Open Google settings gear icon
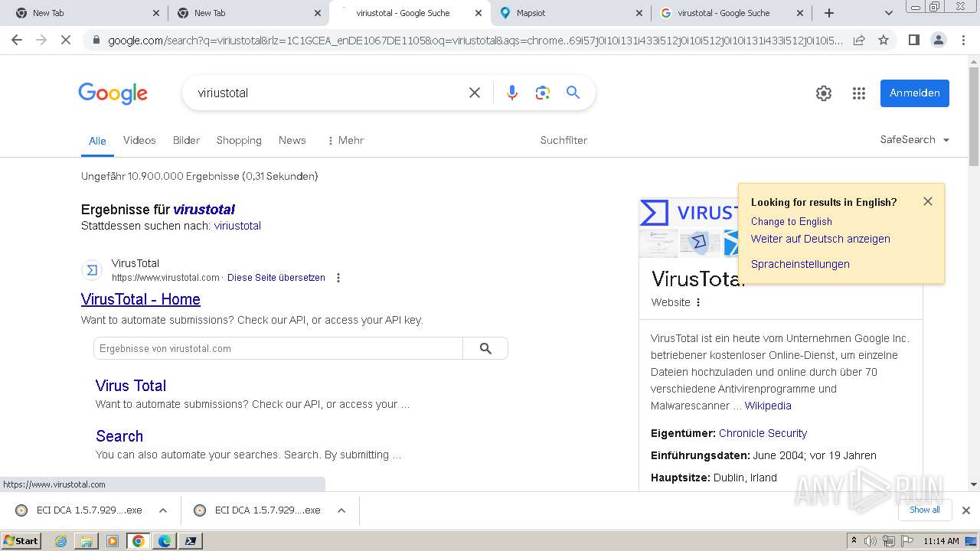 (x=824, y=93)
